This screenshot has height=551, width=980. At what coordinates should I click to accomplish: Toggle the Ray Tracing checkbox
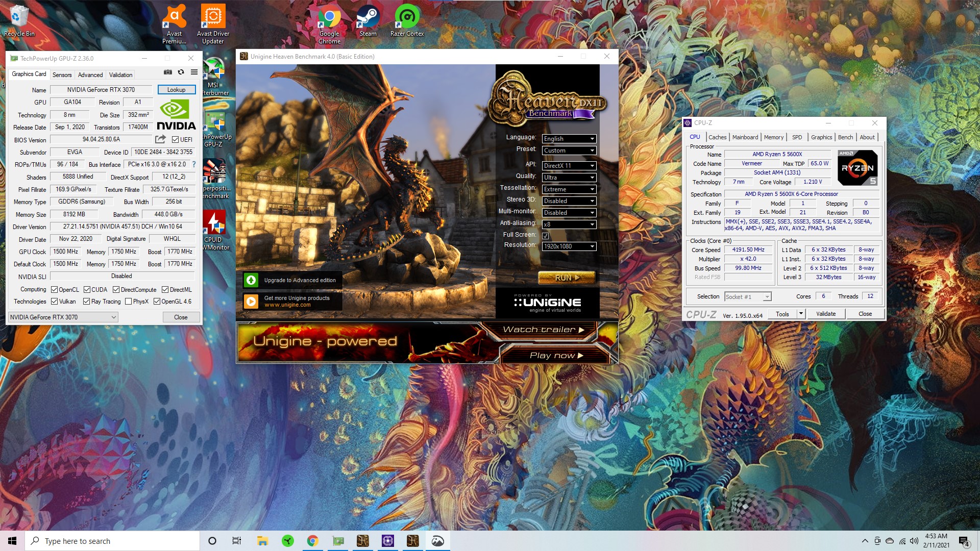click(x=86, y=301)
